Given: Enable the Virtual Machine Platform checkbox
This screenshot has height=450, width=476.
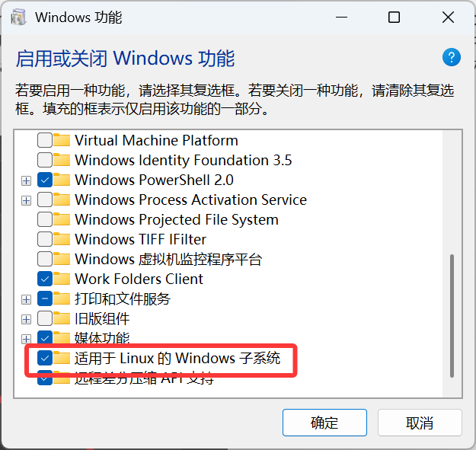Looking at the screenshot, I should [45, 140].
